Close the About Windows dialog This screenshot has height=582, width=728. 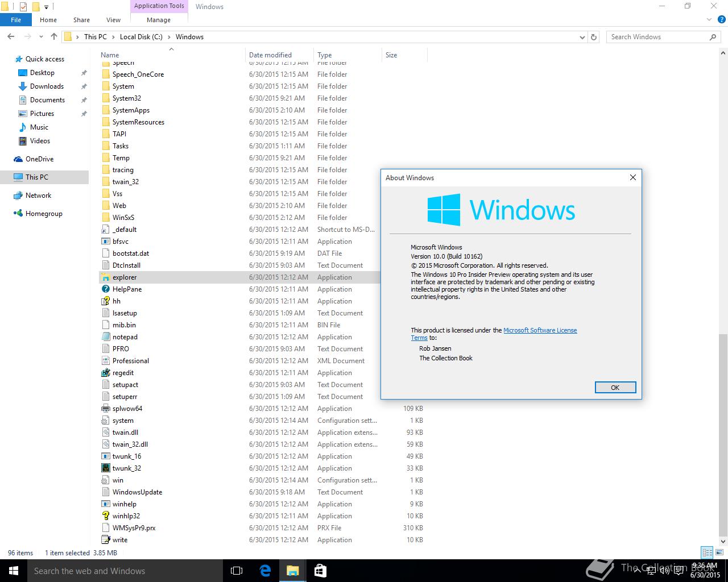click(x=632, y=177)
